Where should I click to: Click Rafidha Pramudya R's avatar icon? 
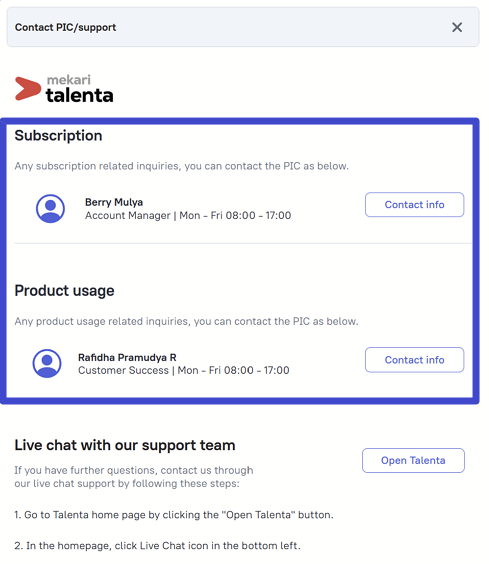click(x=47, y=363)
